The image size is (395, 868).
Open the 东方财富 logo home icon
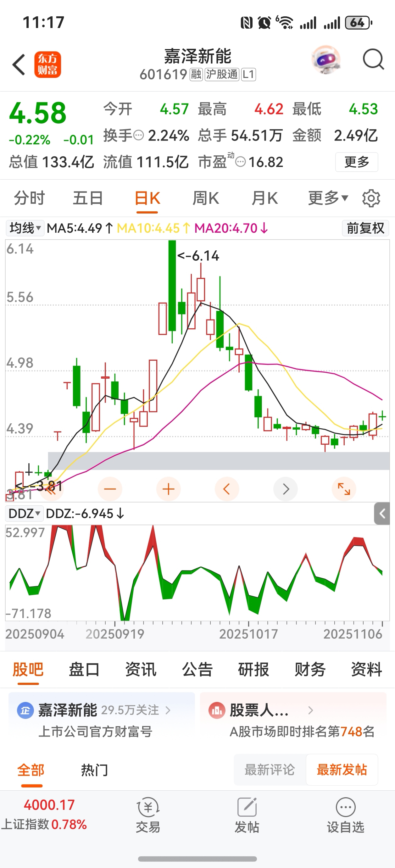click(47, 64)
